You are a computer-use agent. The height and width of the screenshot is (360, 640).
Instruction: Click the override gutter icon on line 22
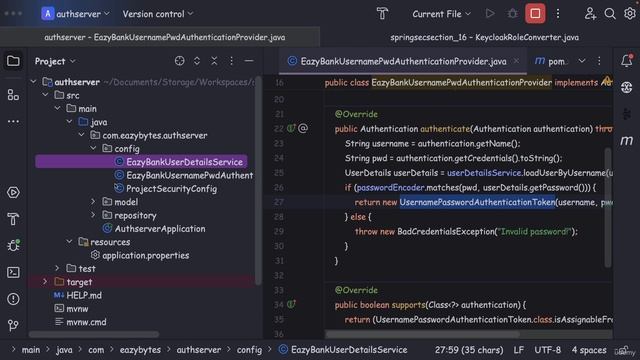coord(291,129)
